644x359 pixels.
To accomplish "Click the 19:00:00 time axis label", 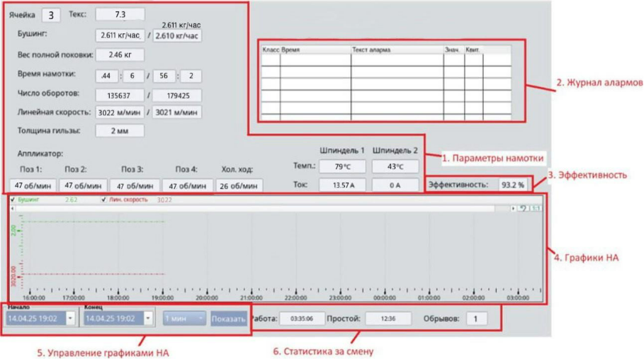I will tap(162, 298).
